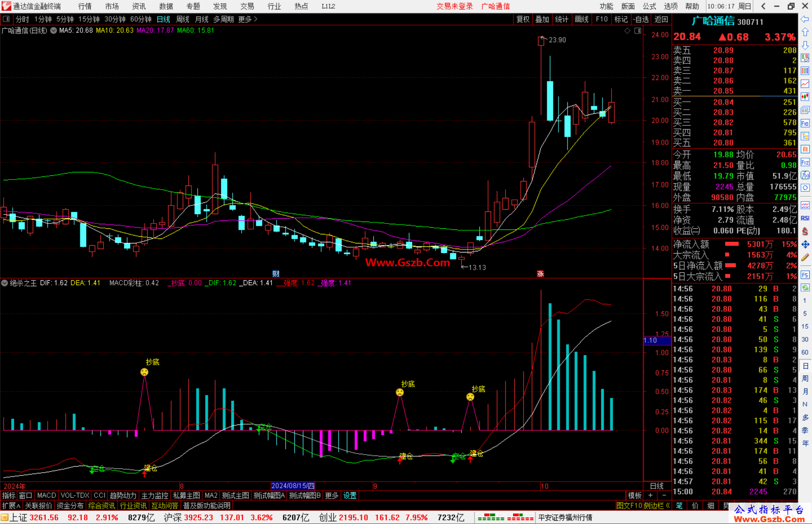The height and width of the screenshot is (524, 812).
Task: Activate the blue four-way move arrows icon
Action: point(805,244)
